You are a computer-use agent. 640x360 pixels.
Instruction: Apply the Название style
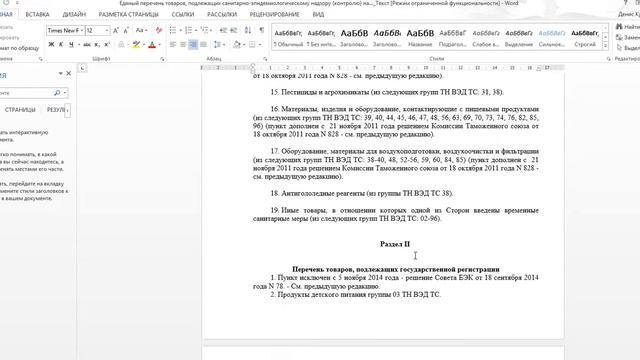pos(420,38)
